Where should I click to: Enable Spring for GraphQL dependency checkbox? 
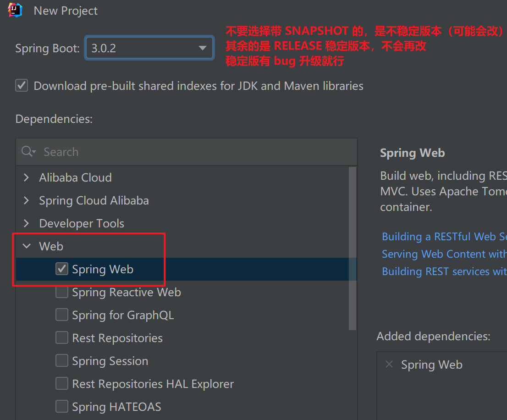pos(61,315)
